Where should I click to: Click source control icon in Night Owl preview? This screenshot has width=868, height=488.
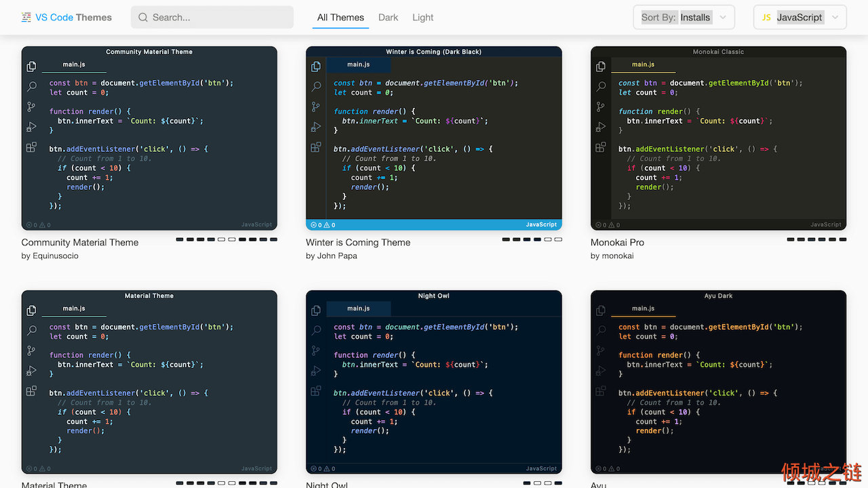316,350
